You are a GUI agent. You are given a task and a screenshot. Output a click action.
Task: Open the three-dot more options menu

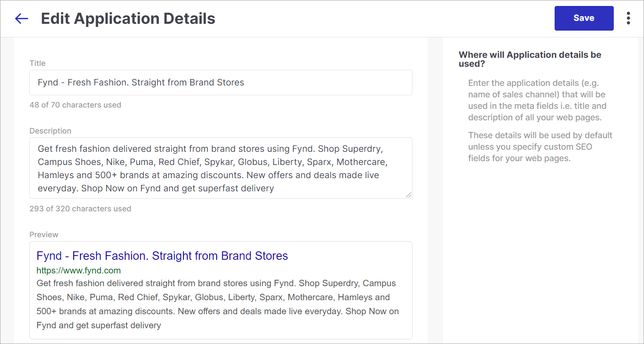pyautogui.click(x=628, y=18)
